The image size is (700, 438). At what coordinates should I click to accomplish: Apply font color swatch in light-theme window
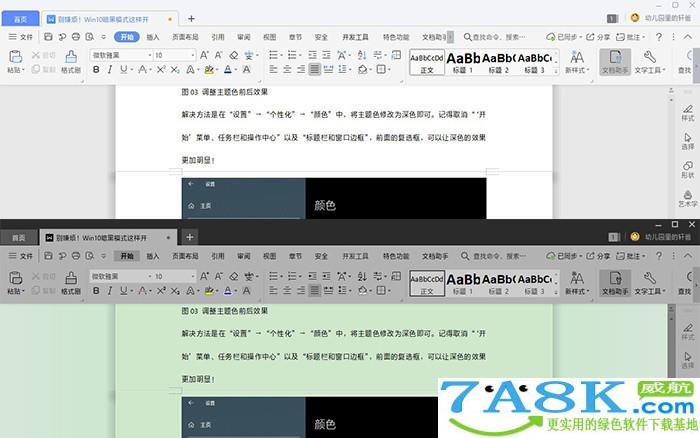click(228, 70)
